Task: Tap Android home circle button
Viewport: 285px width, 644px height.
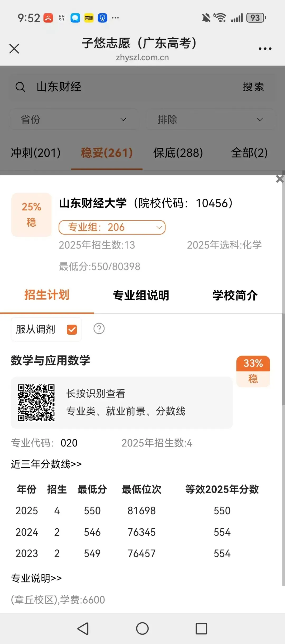Action: point(142,629)
